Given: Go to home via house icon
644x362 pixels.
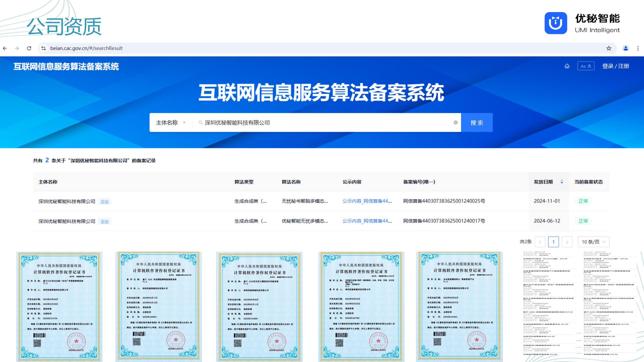Looking at the screenshot, I should [567, 66].
